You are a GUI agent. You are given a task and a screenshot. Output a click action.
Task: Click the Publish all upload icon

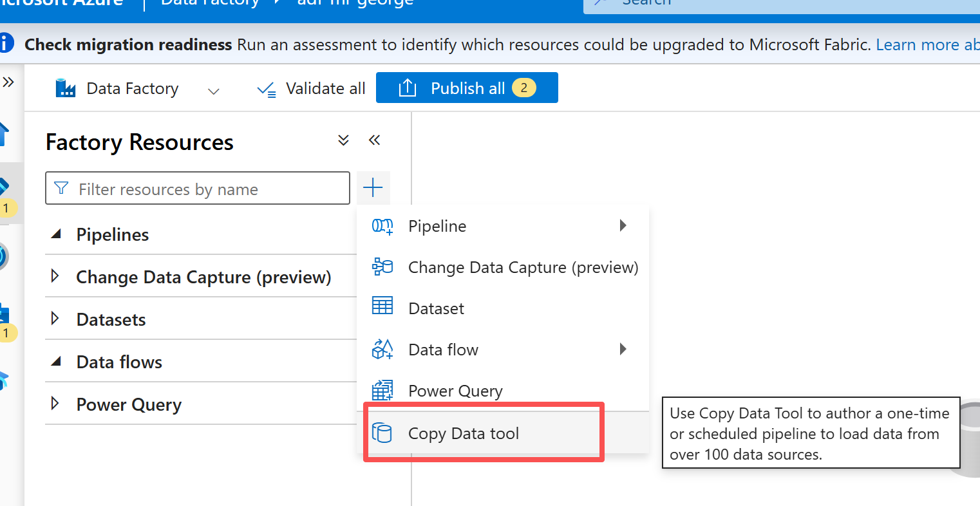tap(408, 88)
